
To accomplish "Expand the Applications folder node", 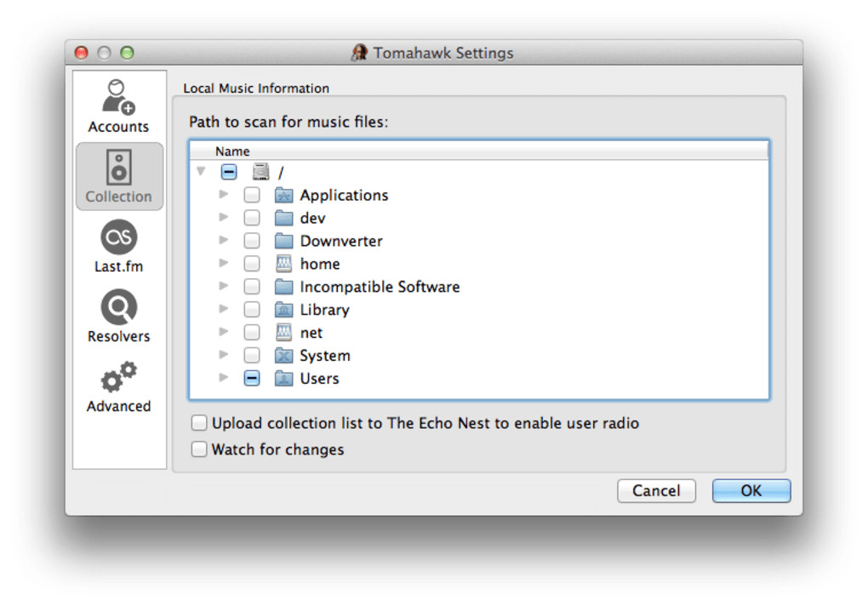I will click(x=224, y=194).
